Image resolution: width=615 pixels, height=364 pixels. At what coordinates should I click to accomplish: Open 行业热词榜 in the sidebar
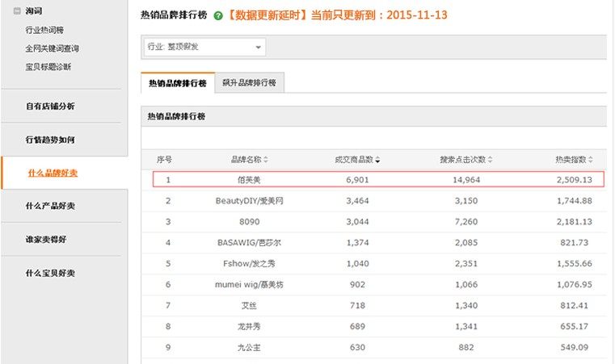[44, 30]
